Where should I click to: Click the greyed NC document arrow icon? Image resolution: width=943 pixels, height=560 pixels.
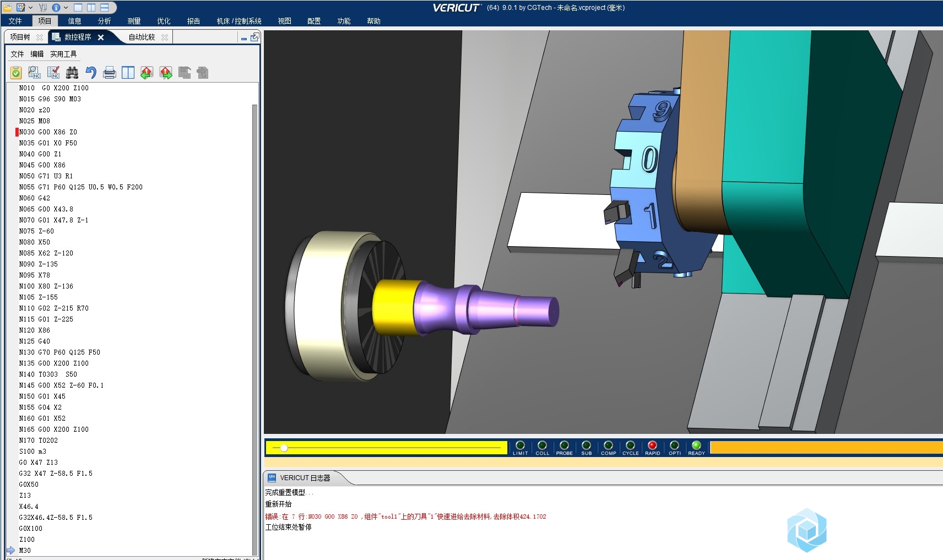pos(185,72)
